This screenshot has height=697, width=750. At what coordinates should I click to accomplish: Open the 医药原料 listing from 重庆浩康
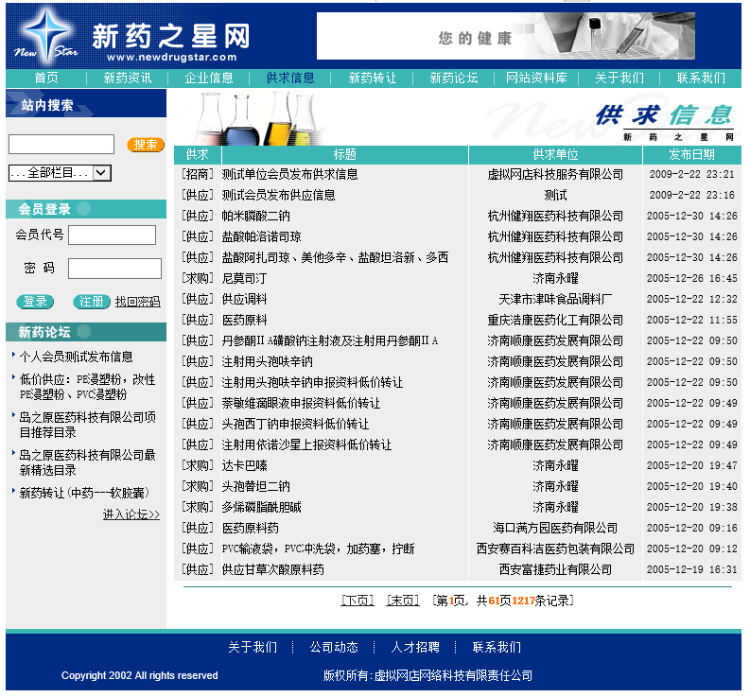pyautogui.click(x=244, y=320)
